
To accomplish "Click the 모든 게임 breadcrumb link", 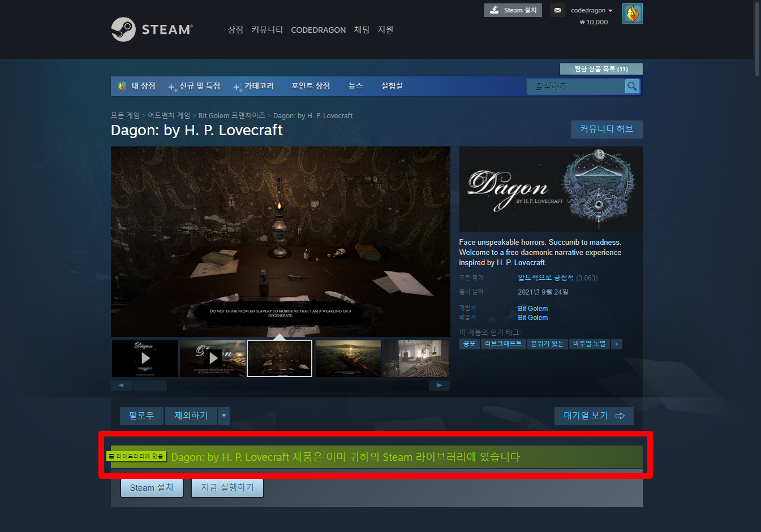I will tap(125, 115).
